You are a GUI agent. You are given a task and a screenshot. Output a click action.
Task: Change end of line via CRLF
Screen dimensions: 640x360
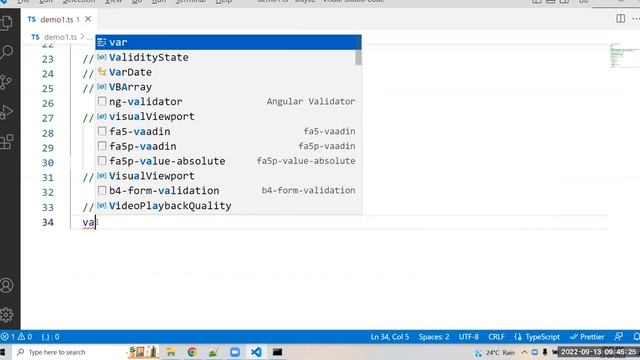[x=496, y=337]
